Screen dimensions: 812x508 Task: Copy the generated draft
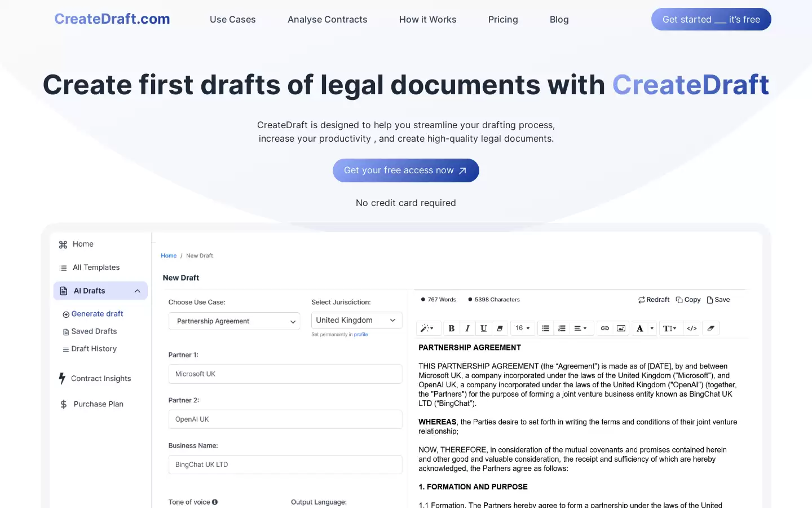(x=688, y=300)
